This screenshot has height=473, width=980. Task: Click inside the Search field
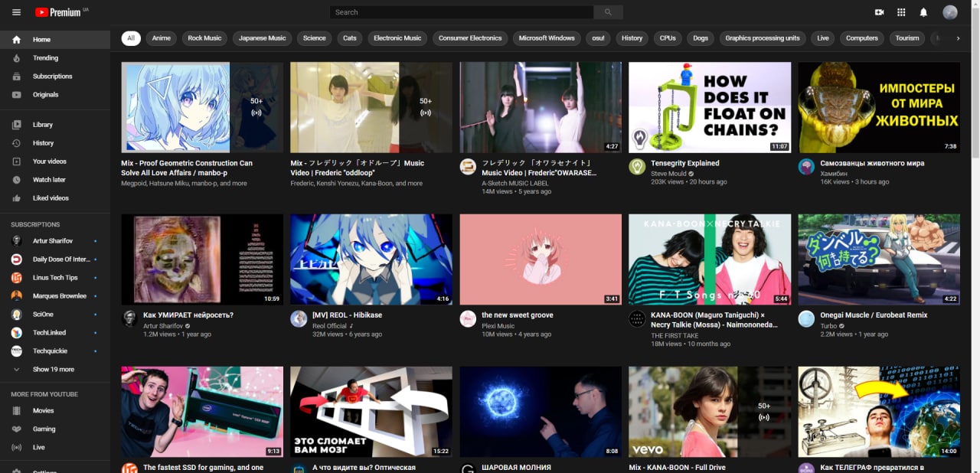pos(462,12)
